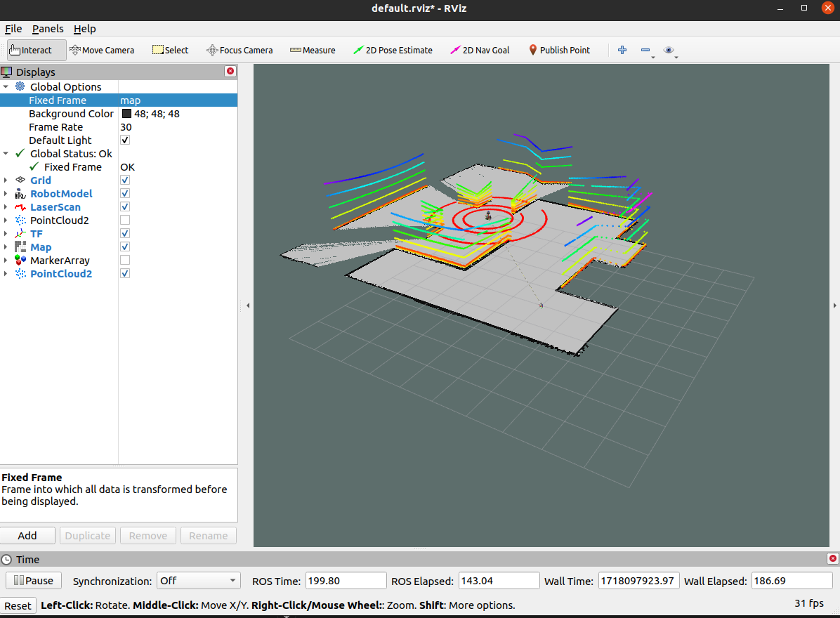Image resolution: width=840 pixels, height=618 pixels.
Task: Pick the 2D Pose Estimate tool
Action: (x=393, y=50)
